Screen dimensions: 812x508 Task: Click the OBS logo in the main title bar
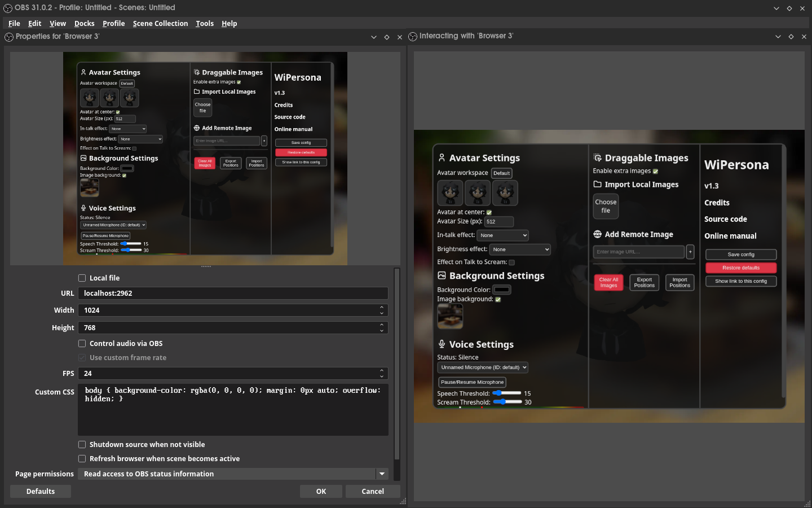[x=8, y=8]
